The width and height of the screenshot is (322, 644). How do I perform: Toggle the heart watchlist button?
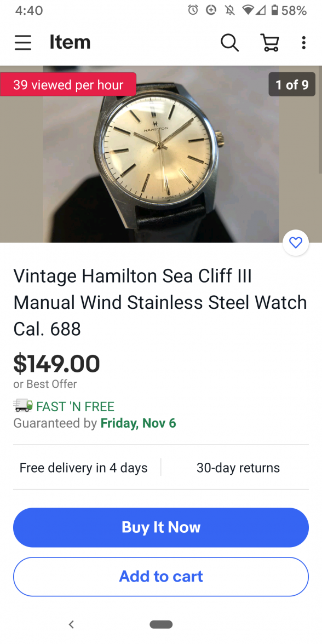pos(296,243)
